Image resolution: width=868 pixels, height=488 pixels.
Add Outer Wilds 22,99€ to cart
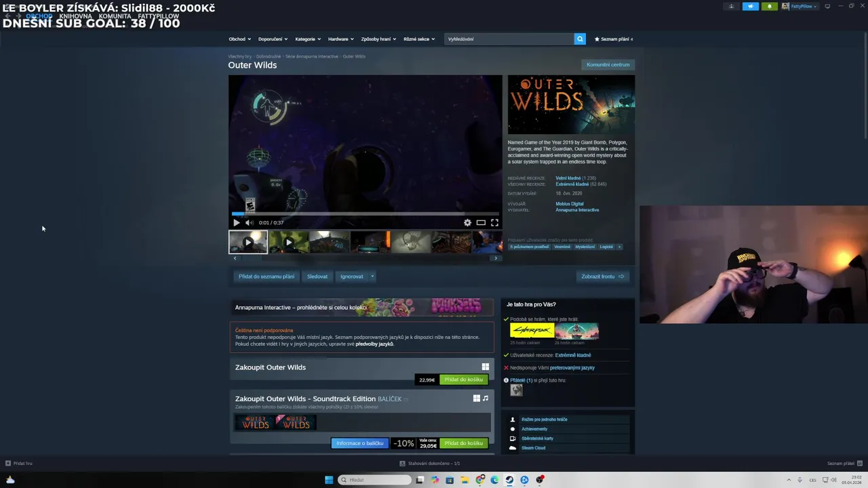point(464,380)
